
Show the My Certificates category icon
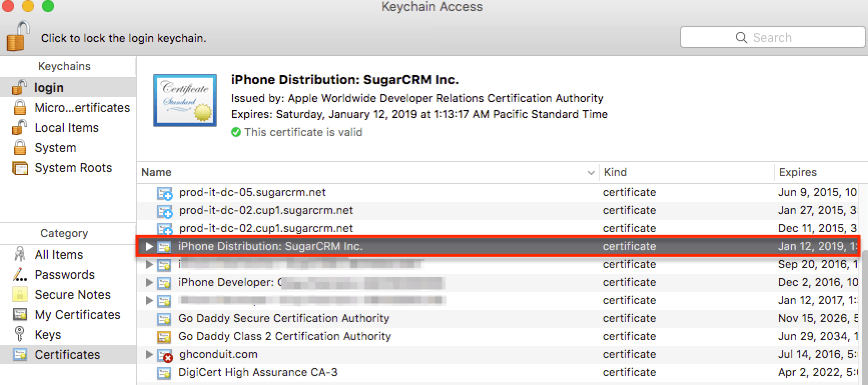pyautogui.click(x=20, y=314)
